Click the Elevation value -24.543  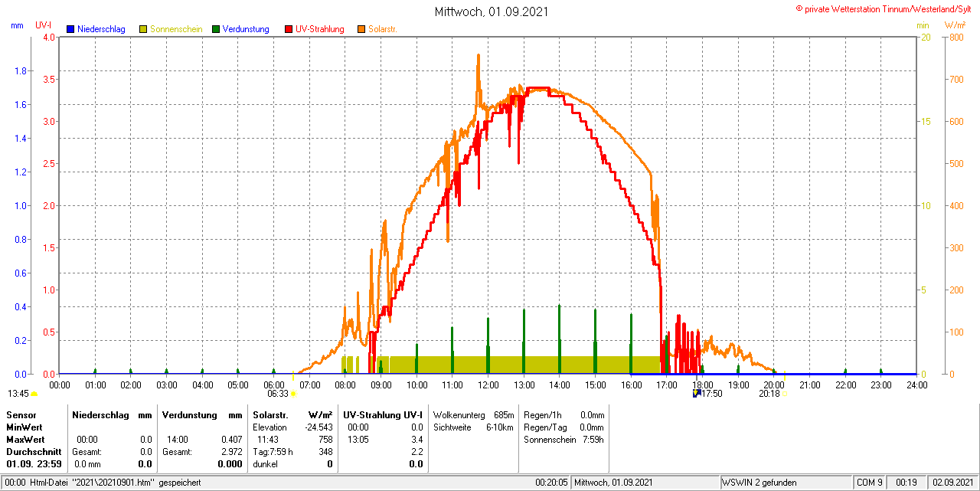tap(318, 427)
